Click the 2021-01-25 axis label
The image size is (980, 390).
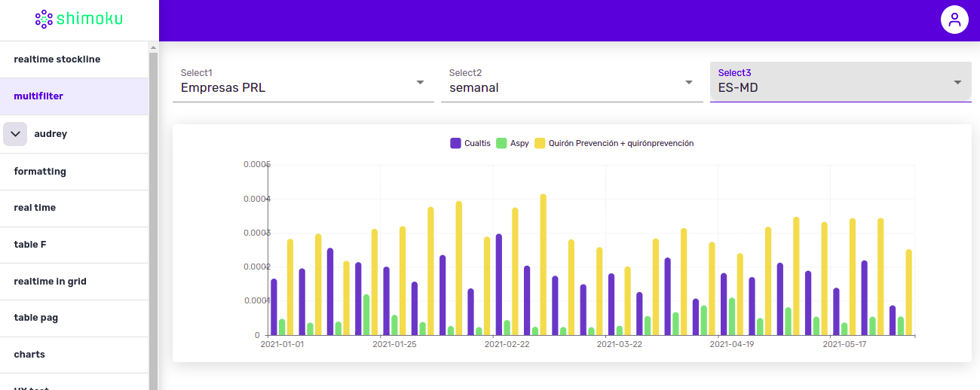point(394,344)
